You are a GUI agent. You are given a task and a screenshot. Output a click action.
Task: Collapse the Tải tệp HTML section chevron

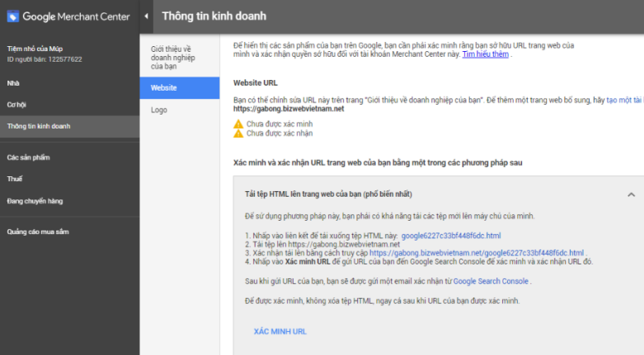632,194
